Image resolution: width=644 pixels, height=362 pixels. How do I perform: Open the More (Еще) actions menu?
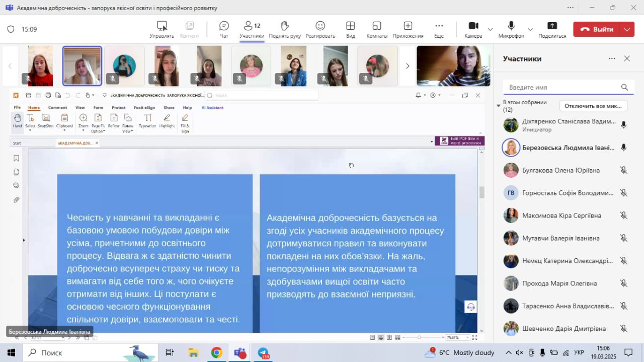coord(439,29)
